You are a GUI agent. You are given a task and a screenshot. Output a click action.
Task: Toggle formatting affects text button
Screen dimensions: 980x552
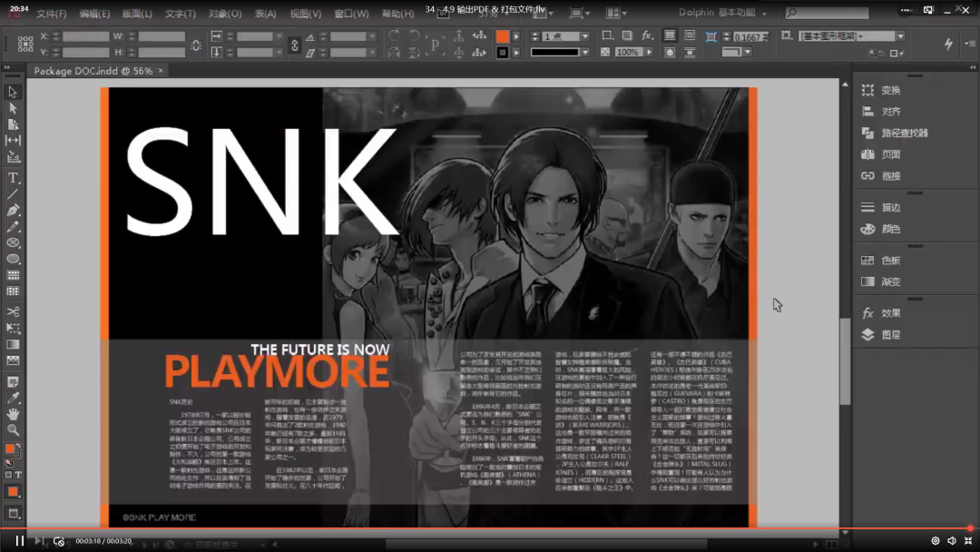18,475
